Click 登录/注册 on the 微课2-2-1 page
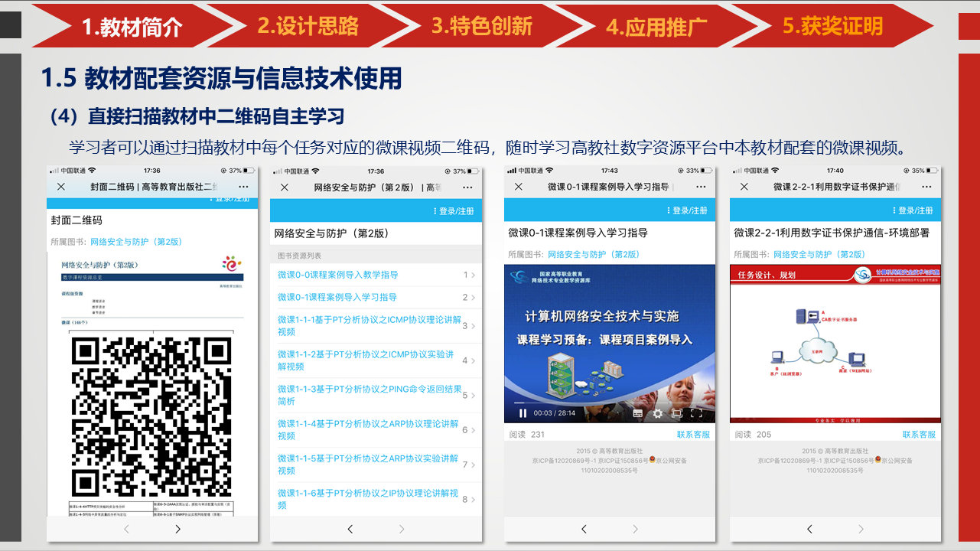Screen dimensions: 980x551 (913, 210)
